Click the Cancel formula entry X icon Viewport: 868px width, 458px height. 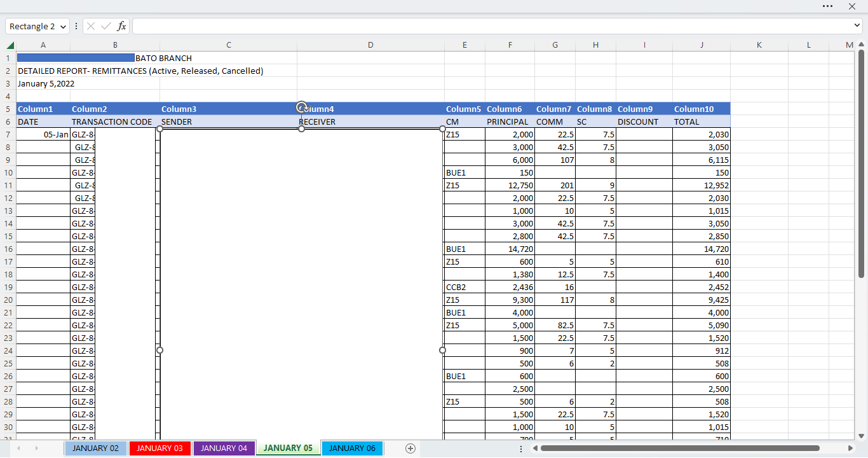click(x=91, y=26)
